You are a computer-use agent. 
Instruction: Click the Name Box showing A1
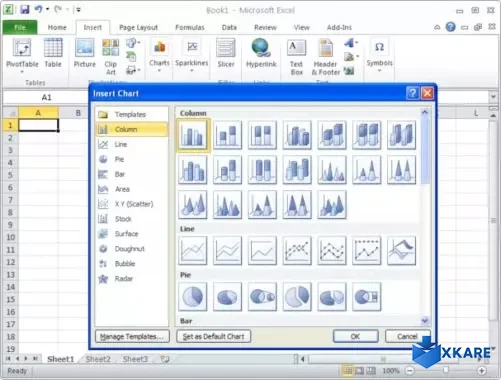tap(46, 97)
